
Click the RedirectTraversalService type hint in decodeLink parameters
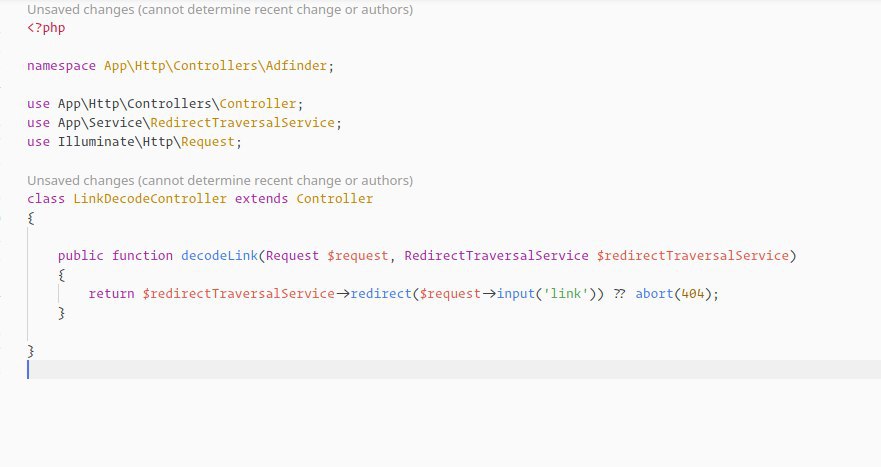496,256
